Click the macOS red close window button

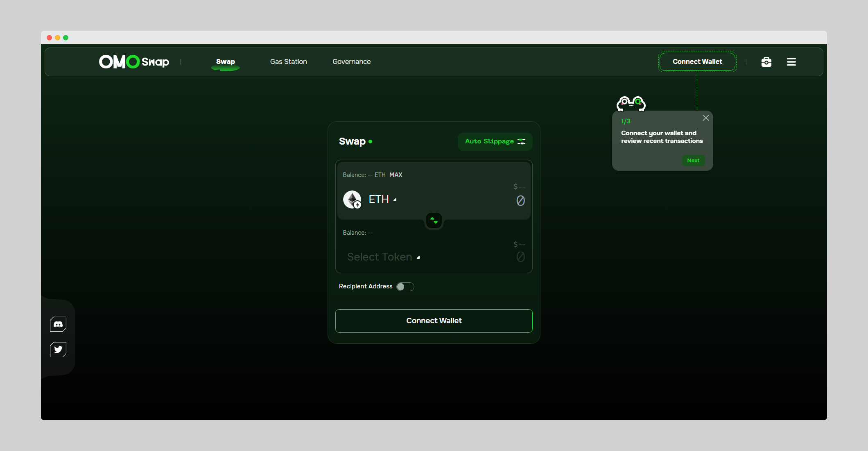coord(49,38)
